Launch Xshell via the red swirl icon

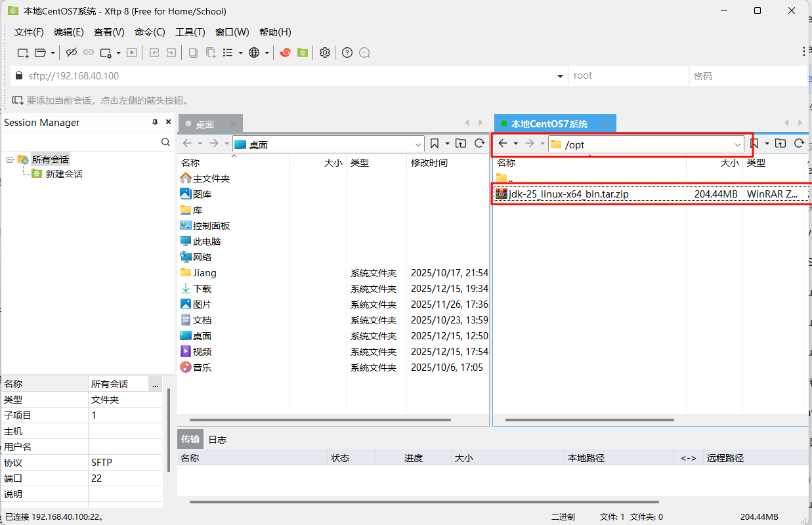(x=285, y=52)
